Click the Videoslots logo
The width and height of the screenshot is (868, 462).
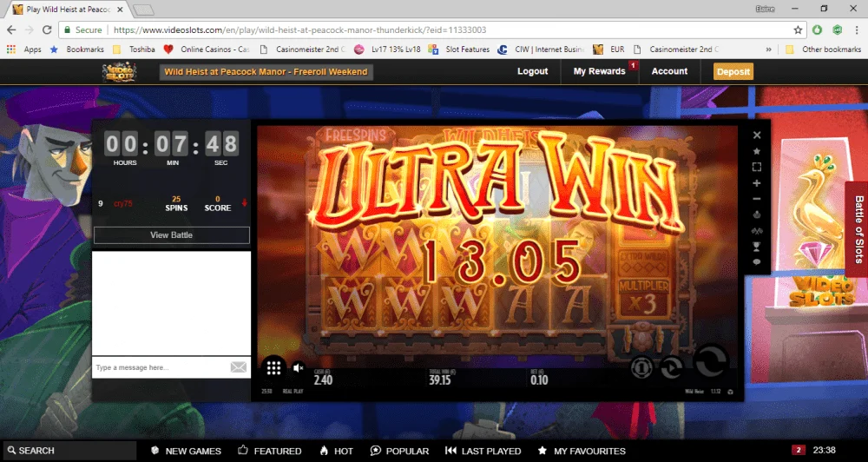pos(119,72)
